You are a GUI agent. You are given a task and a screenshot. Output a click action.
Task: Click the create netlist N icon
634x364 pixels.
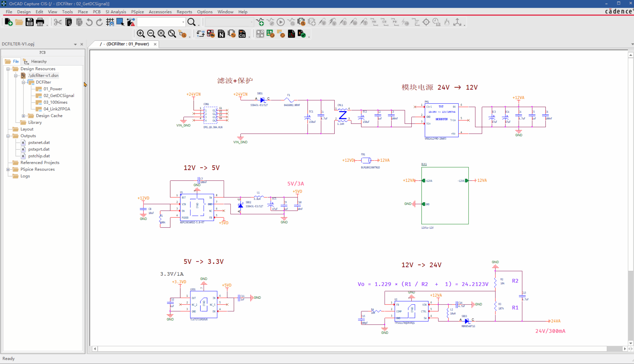(221, 34)
